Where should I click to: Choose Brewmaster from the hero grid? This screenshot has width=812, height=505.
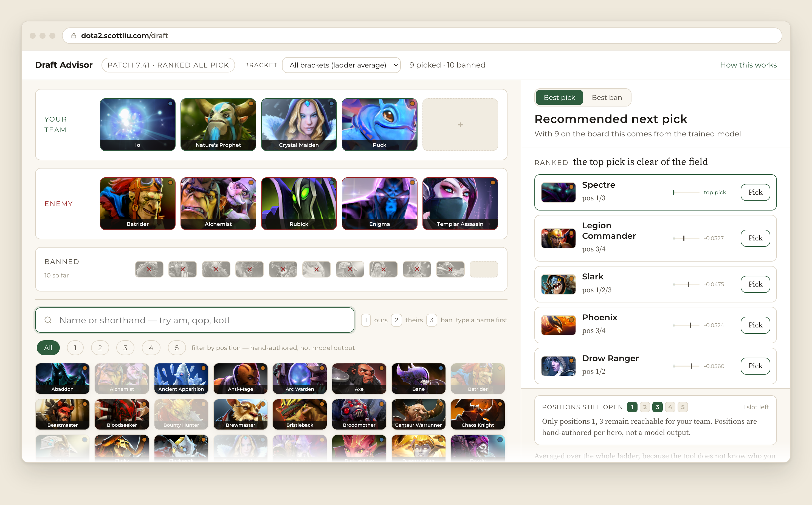(x=240, y=414)
